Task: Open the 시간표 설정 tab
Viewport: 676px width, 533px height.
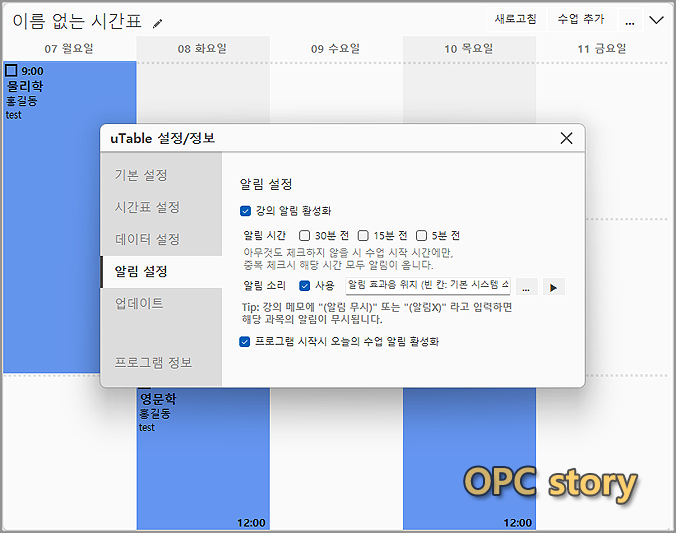Action: pyautogui.click(x=161, y=207)
